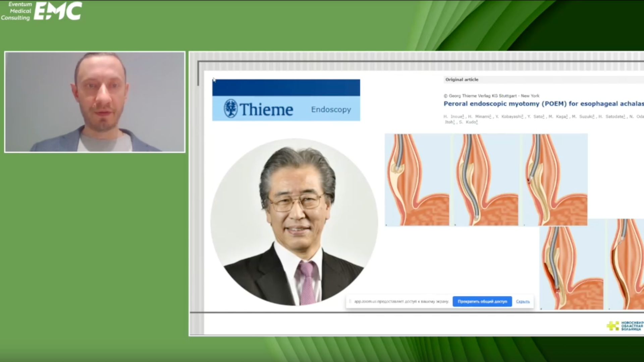The image size is (644, 362).
Task: Click the "Original article" label
Action: click(x=462, y=80)
